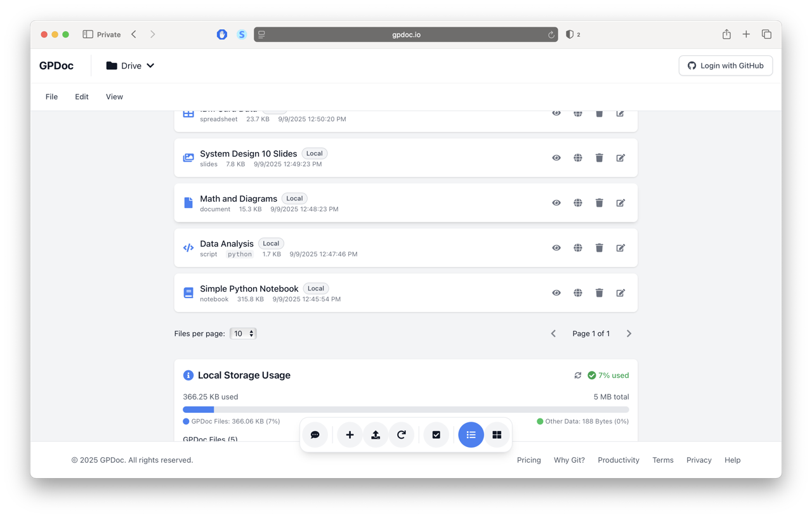Viewport: 812px width, 518px height.
Task: Switch to grid view layout
Action: [497, 435]
